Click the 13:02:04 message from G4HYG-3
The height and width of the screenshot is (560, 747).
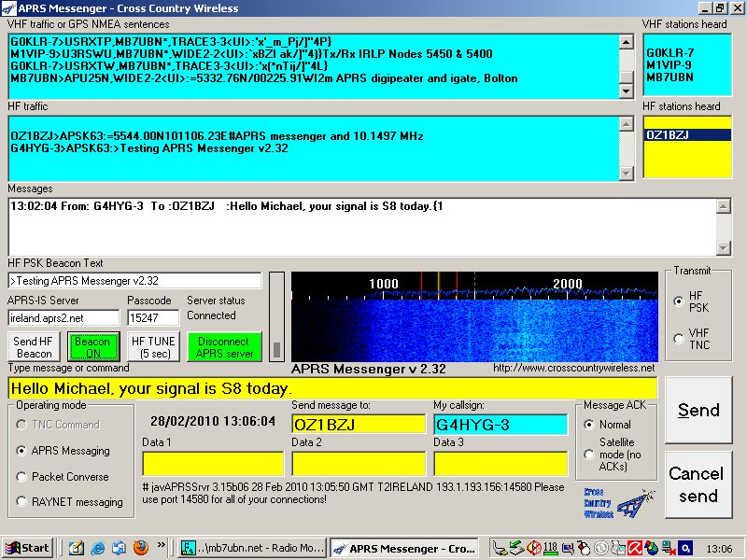227,206
